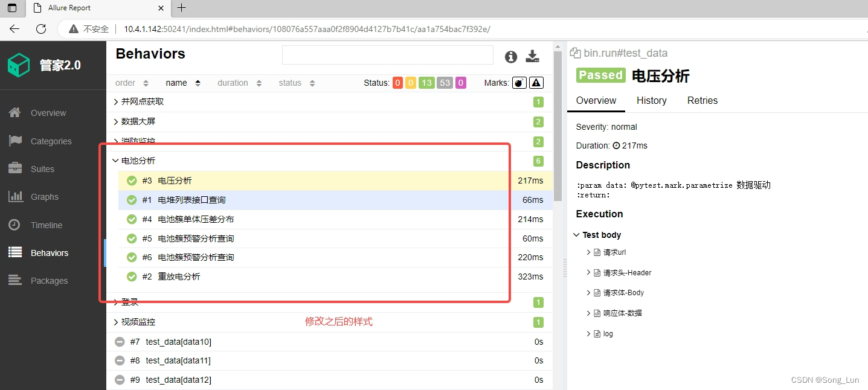Image resolution: width=868 pixels, height=390 pixels.
Task: Click the browser address bar URL
Action: pos(307,29)
